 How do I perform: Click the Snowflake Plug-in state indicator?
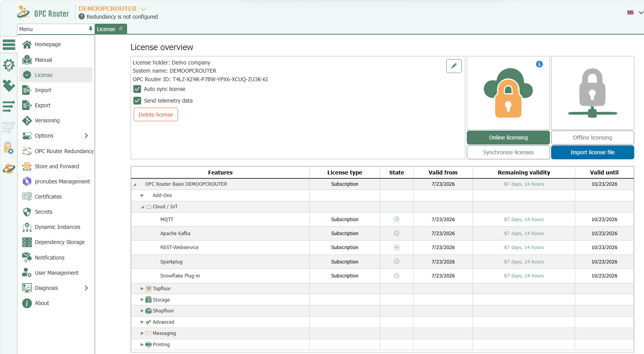click(396, 276)
